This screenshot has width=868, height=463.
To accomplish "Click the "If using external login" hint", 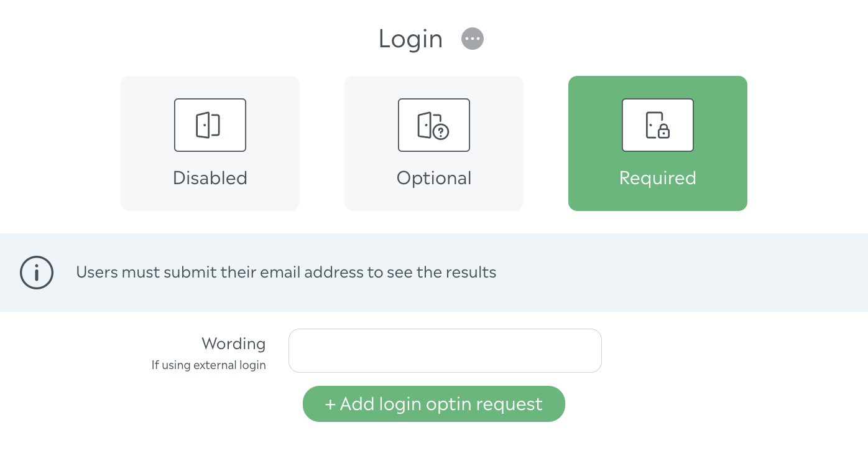I will click(x=209, y=365).
